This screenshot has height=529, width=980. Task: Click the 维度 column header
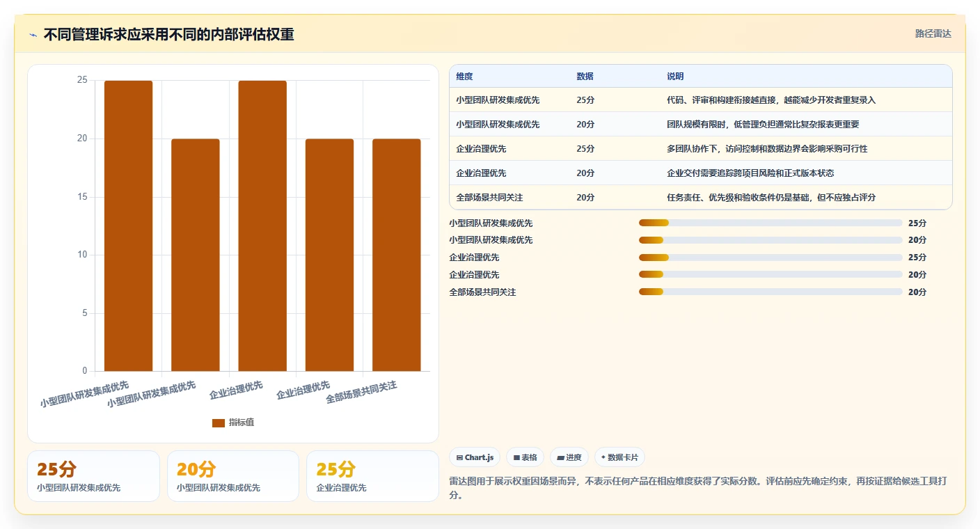tap(464, 77)
